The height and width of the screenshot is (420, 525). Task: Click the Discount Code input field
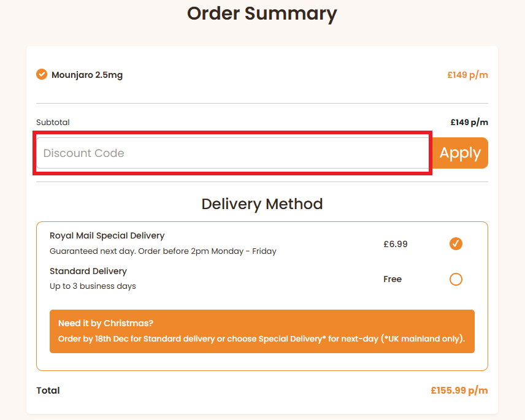[x=232, y=153]
